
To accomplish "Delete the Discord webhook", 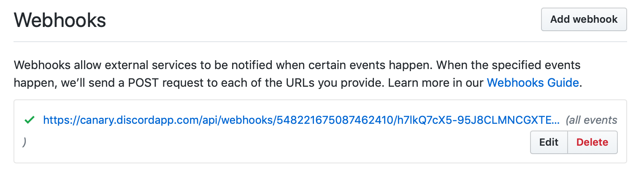I will click(592, 142).
